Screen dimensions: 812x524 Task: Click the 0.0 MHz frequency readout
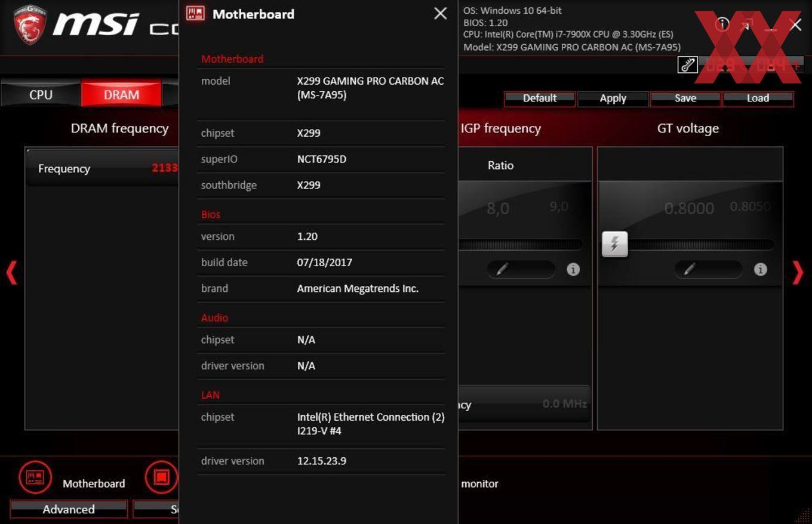(x=564, y=404)
